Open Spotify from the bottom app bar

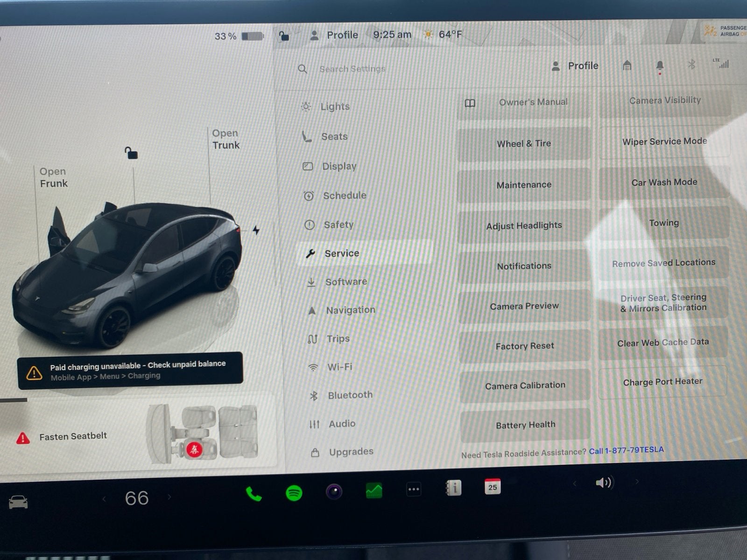293,492
